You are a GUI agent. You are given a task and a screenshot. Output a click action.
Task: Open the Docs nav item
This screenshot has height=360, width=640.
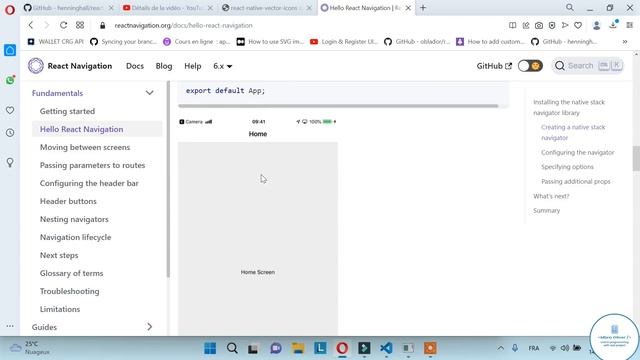[135, 66]
